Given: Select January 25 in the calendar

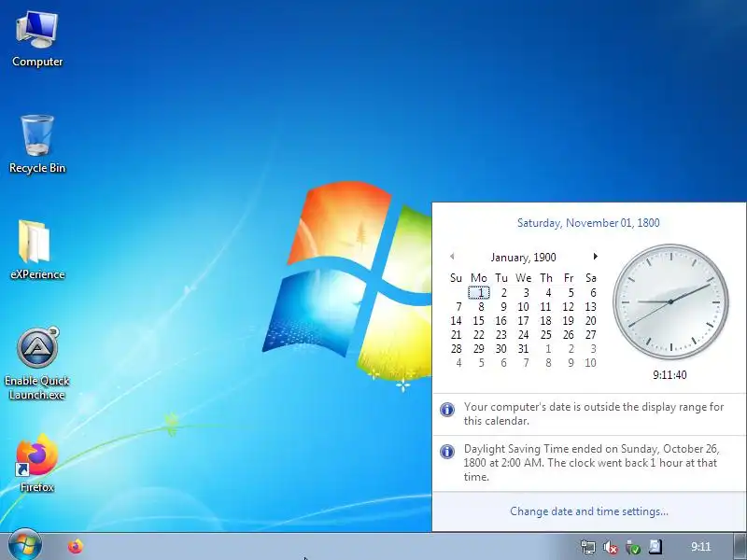Looking at the screenshot, I should click(546, 335).
